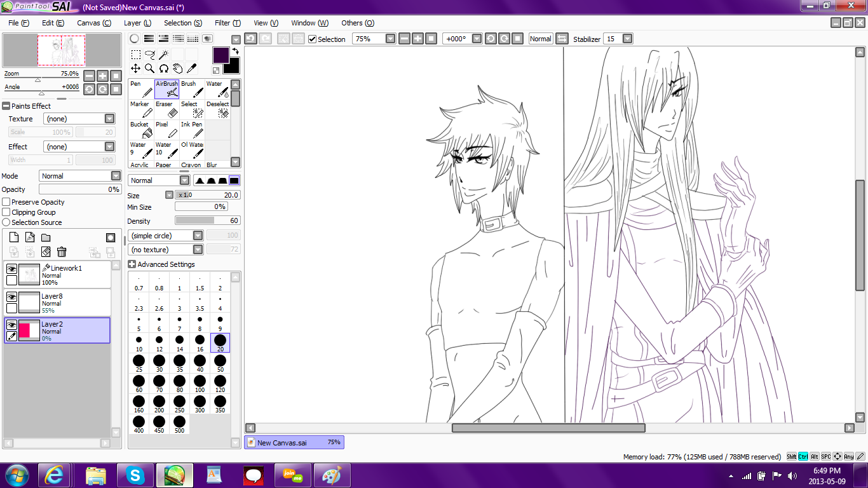The height and width of the screenshot is (488, 868).
Task: Open the Canvas menu
Action: point(93,23)
